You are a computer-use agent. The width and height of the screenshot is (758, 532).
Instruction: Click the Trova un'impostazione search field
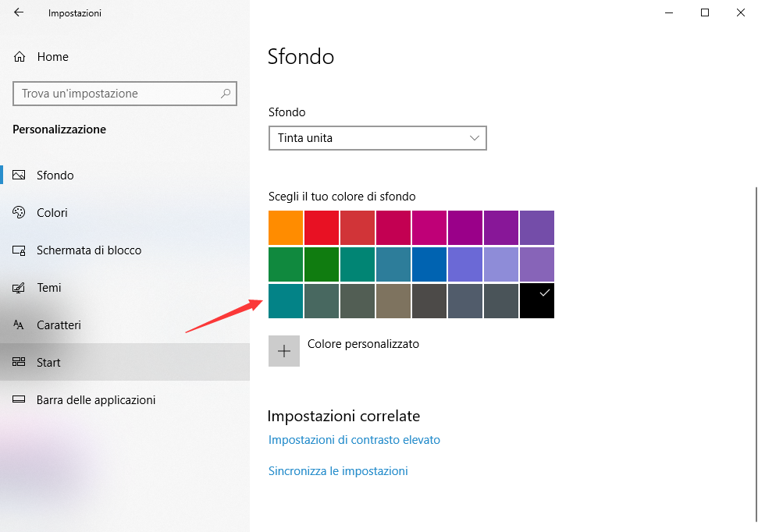125,94
